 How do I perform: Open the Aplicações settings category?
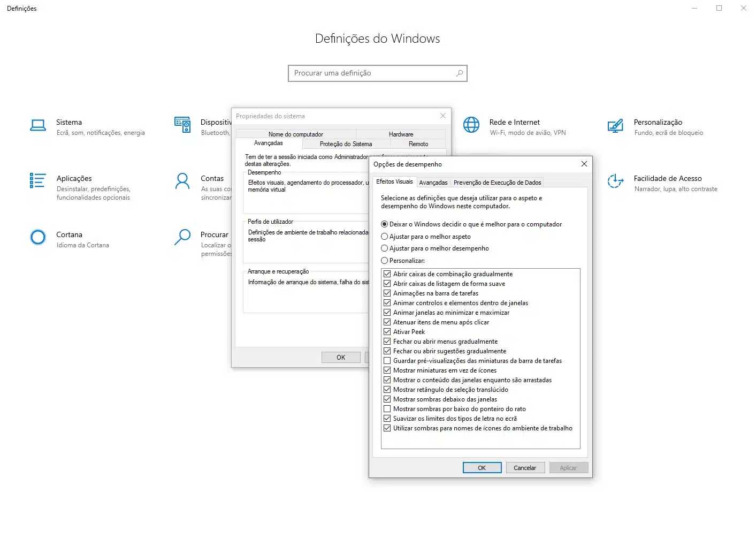(81, 187)
